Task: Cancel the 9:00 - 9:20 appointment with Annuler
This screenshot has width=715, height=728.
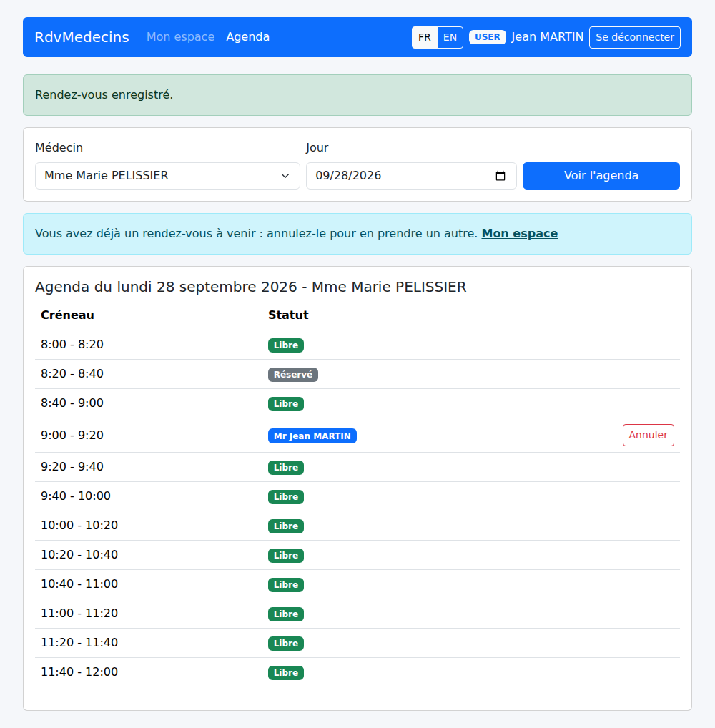Action: 648,435
